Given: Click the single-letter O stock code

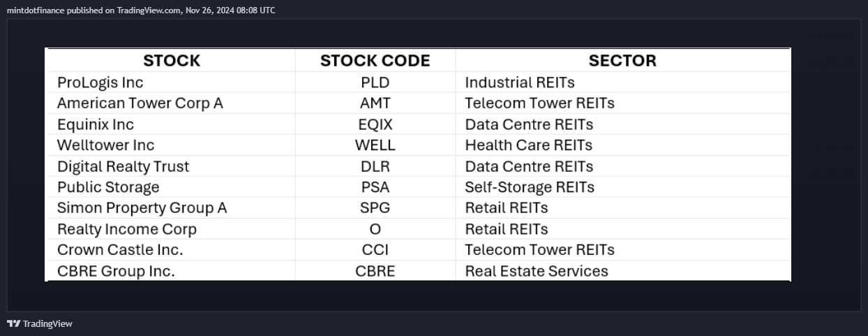Looking at the screenshot, I should (x=375, y=229).
